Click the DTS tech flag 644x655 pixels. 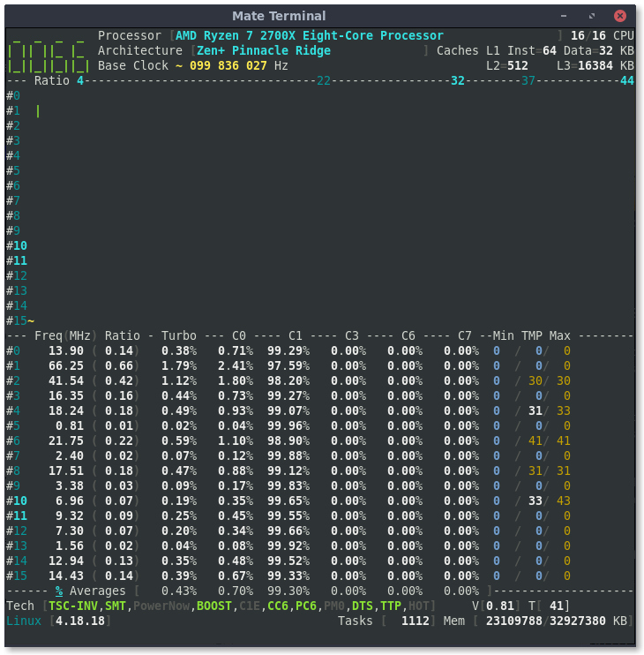point(363,606)
